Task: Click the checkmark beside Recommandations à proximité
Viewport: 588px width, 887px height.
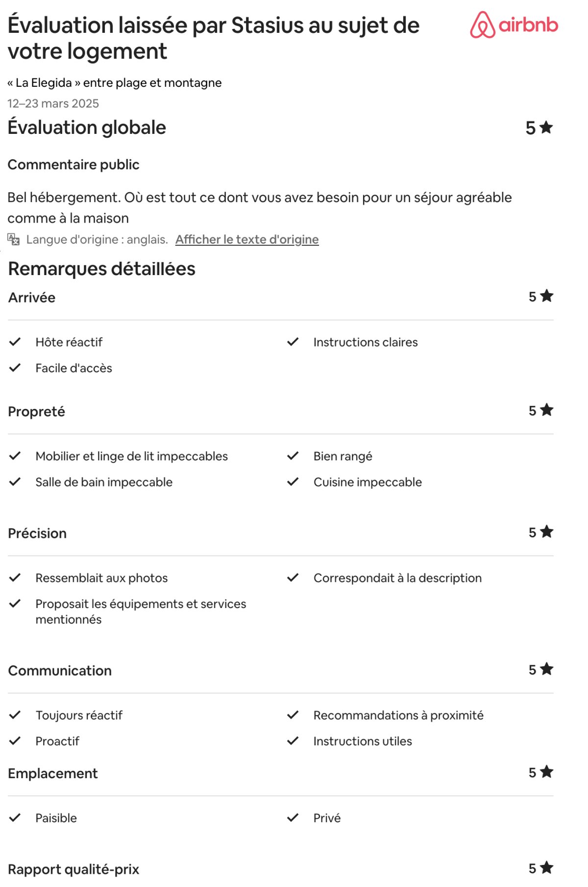Action: pyautogui.click(x=293, y=715)
